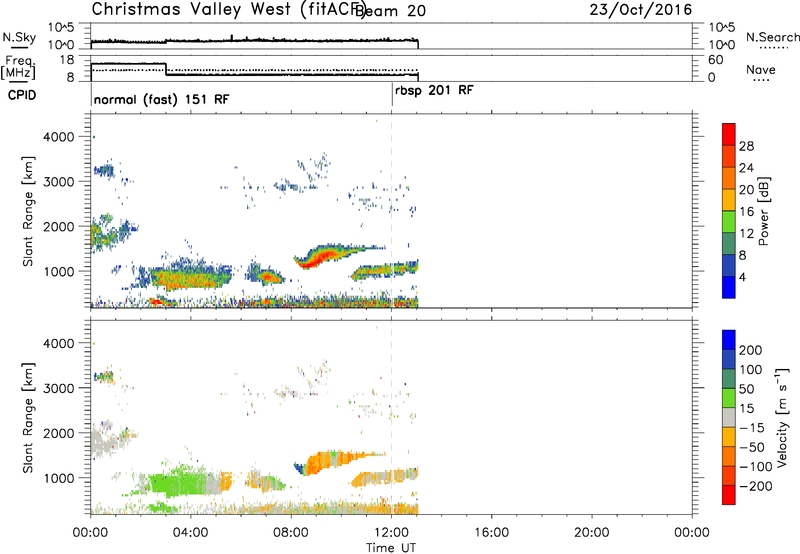Click the 'Velocity [m s-1]' colorbar title
800x554 pixels.
pos(781,417)
